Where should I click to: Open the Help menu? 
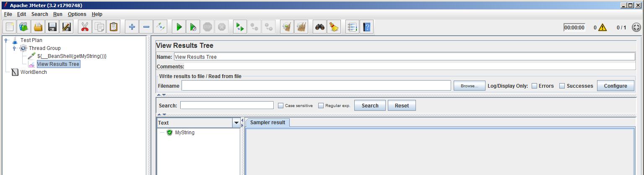(x=97, y=14)
